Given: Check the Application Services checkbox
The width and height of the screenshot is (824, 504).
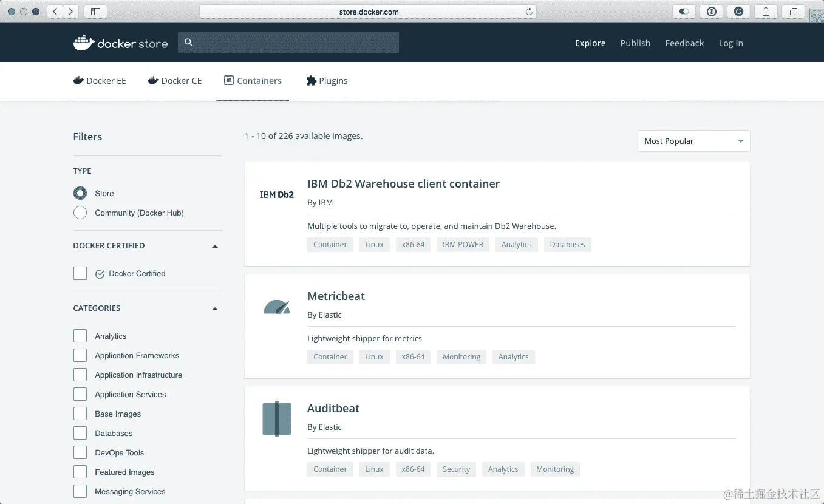Looking at the screenshot, I should pyautogui.click(x=80, y=394).
